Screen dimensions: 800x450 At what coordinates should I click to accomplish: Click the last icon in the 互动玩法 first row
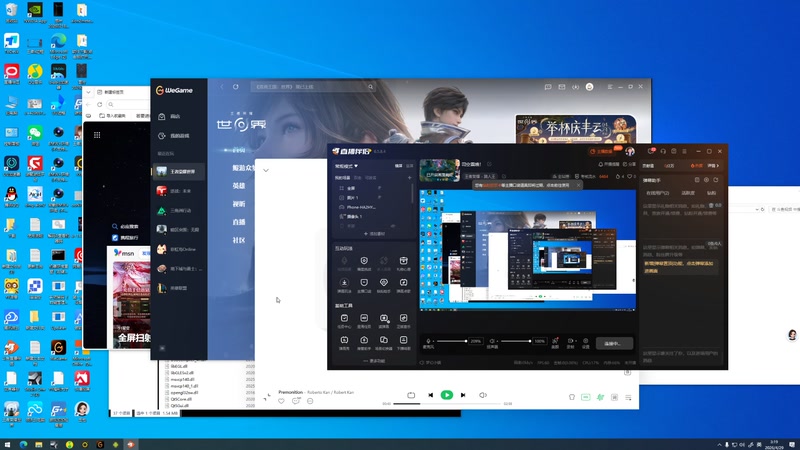(403, 263)
